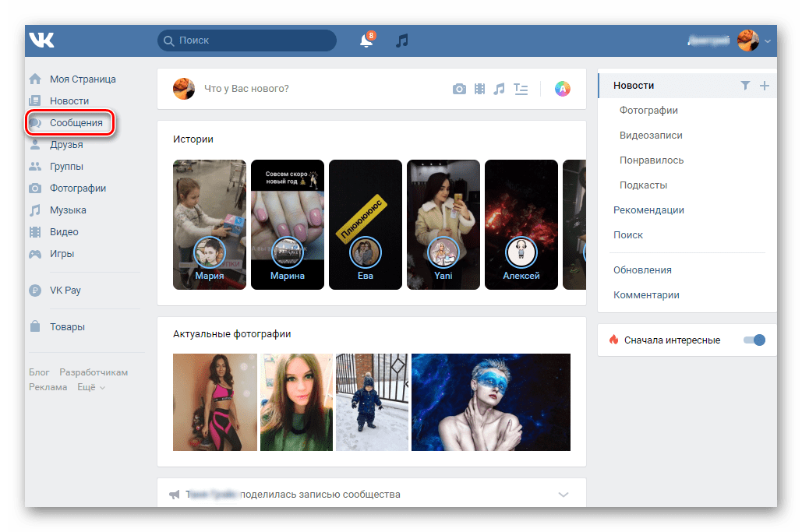Viewport: 802px width, 532px height.
Task: Attach audio using the post music icon
Action: 499,89
